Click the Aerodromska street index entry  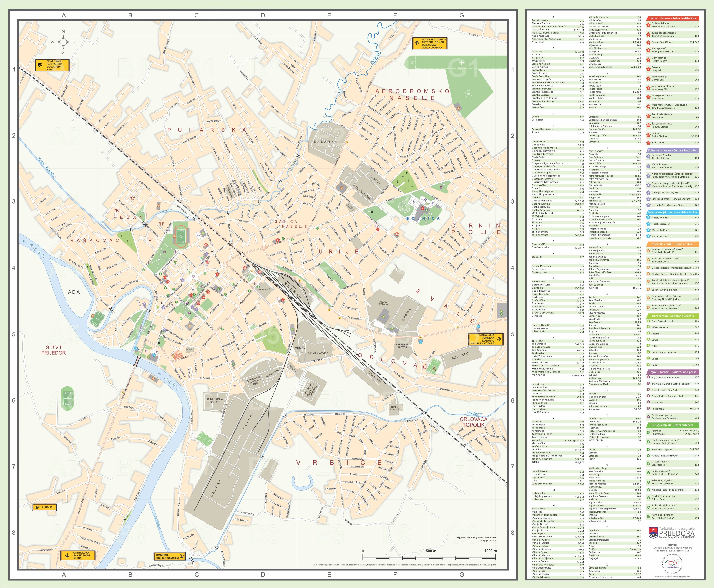pyautogui.click(x=540, y=20)
